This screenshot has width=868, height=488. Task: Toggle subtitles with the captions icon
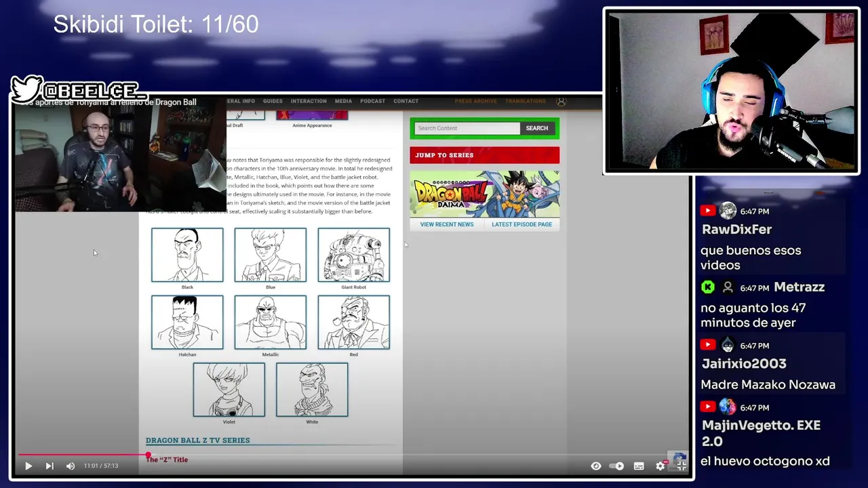pyautogui.click(x=639, y=466)
